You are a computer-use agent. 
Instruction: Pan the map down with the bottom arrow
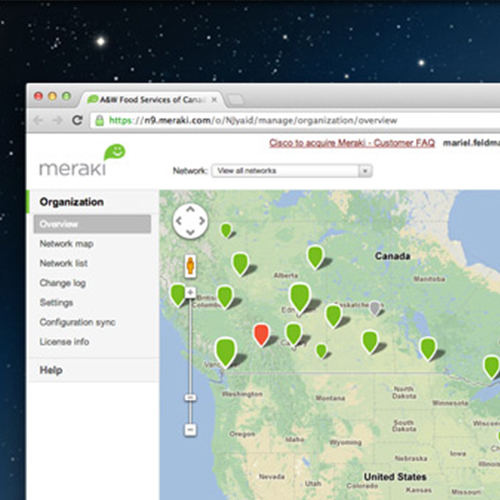coord(190,232)
